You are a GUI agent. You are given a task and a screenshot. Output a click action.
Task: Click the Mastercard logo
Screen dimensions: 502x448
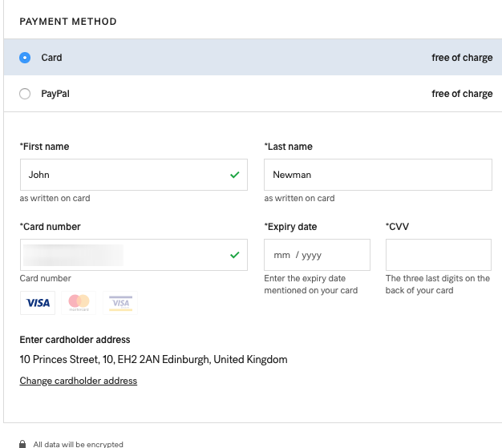tap(79, 303)
